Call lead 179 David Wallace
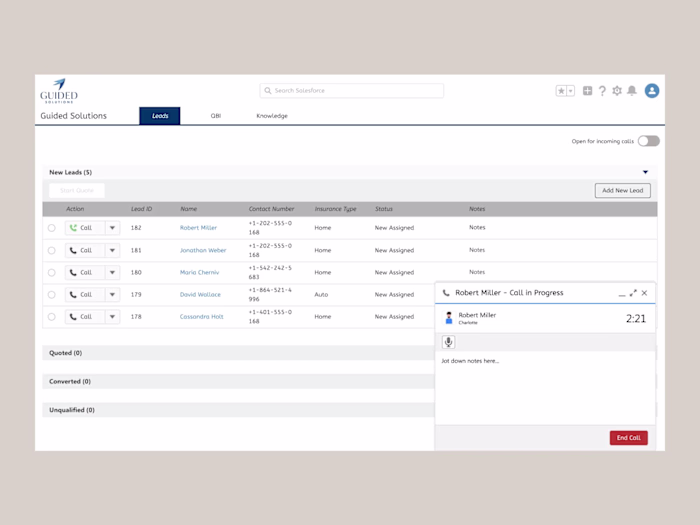 [x=85, y=295]
